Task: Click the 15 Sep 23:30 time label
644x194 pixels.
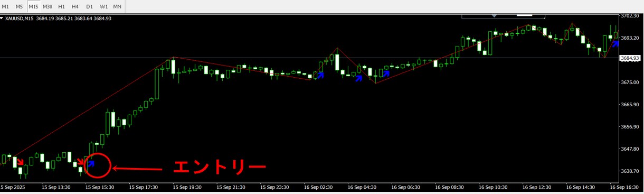Action: pyautogui.click(x=275, y=187)
